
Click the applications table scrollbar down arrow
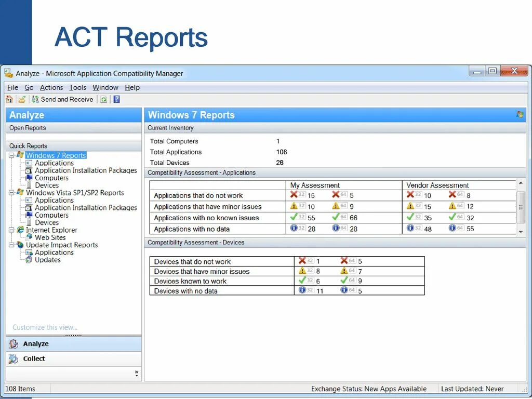(521, 232)
